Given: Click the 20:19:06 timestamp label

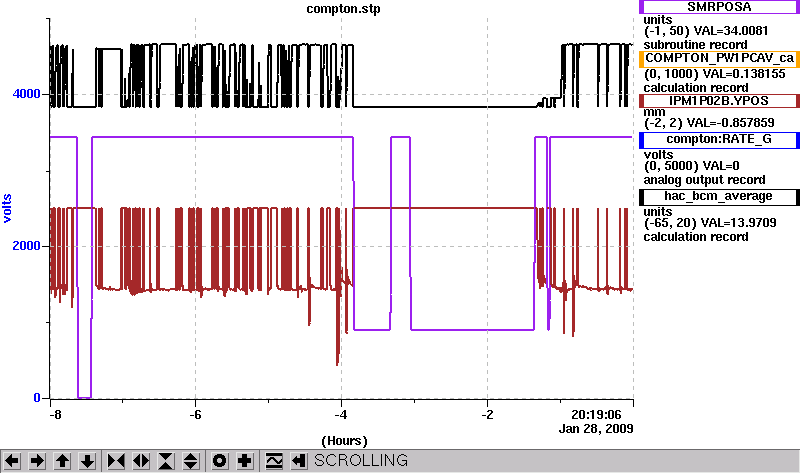Looking at the screenshot, I should [596, 414].
